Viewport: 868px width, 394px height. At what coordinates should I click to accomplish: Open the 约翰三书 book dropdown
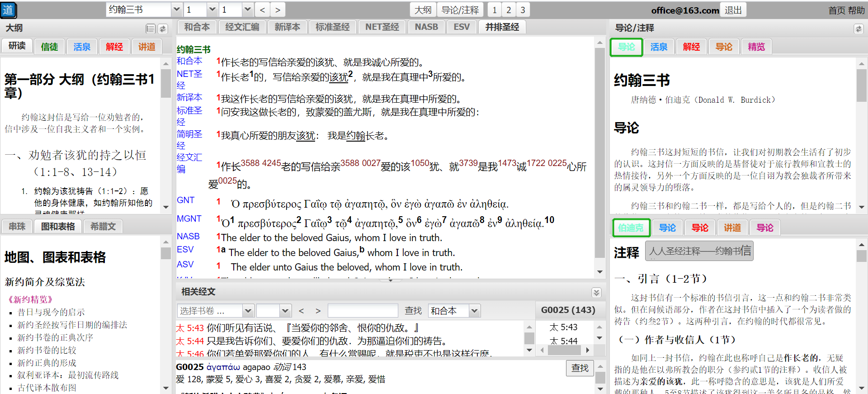pyautogui.click(x=176, y=9)
